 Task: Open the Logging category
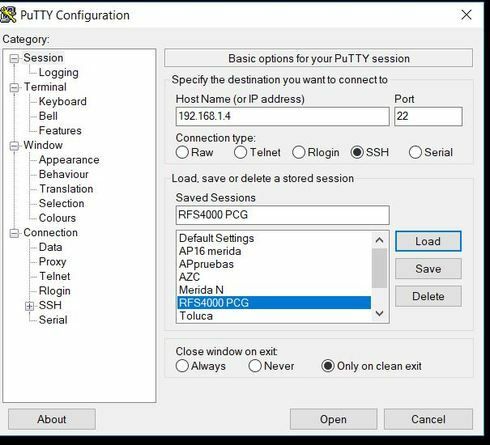coord(58,72)
